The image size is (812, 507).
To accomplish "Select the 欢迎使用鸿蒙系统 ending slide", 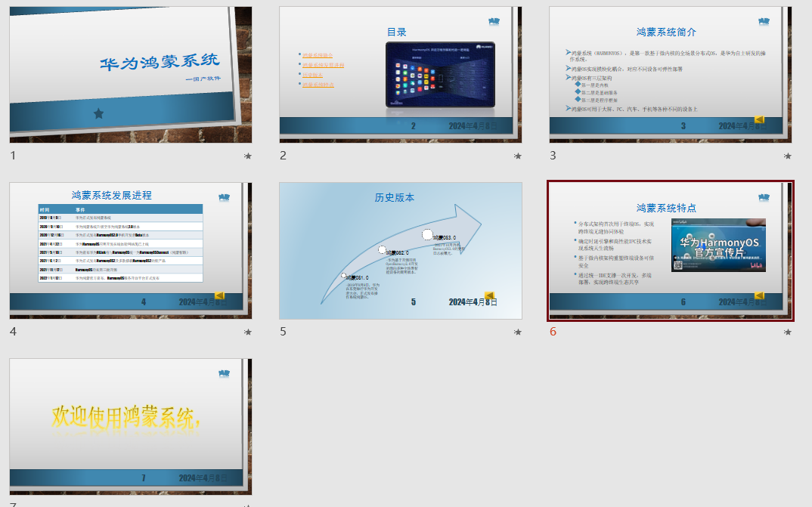I will coord(130,426).
